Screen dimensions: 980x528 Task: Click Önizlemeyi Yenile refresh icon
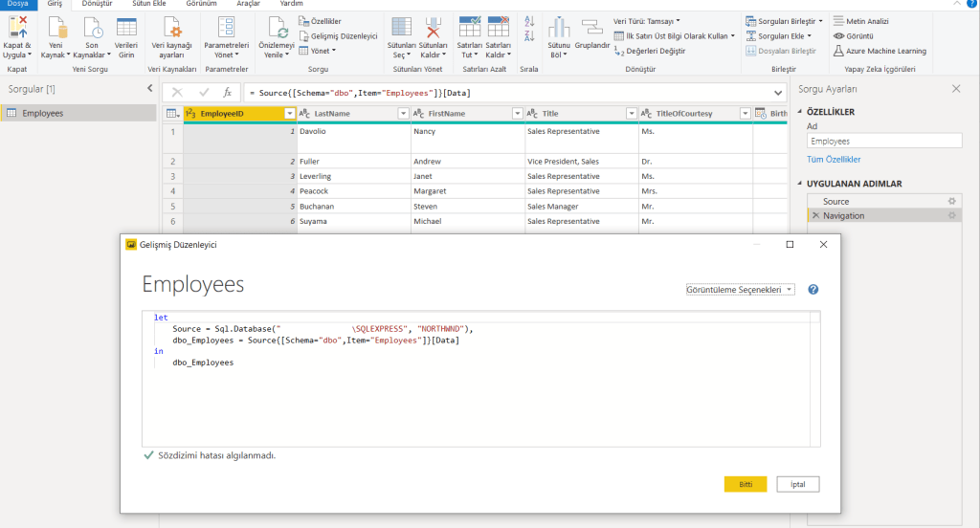[x=277, y=28]
